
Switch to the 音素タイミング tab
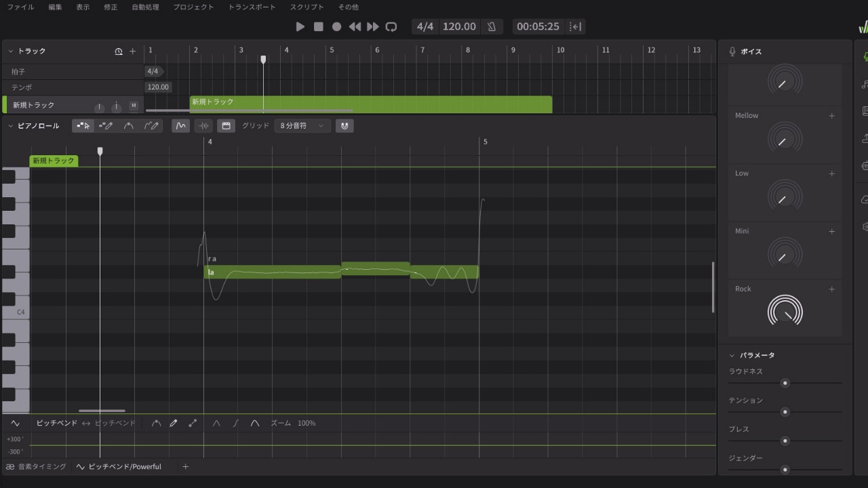click(37, 466)
